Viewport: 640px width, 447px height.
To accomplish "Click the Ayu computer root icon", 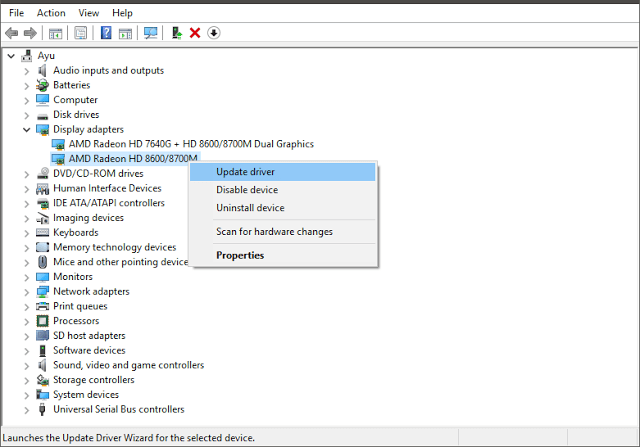I will [x=27, y=56].
